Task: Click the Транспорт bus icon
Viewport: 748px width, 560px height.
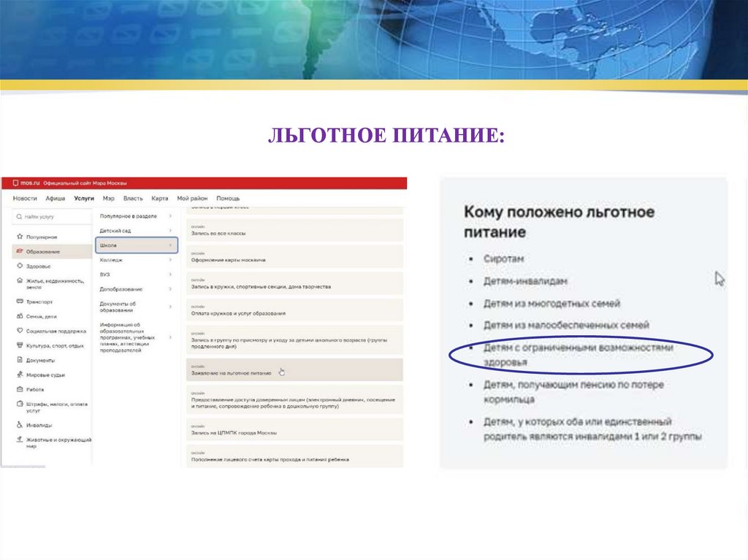Action: [x=20, y=302]
